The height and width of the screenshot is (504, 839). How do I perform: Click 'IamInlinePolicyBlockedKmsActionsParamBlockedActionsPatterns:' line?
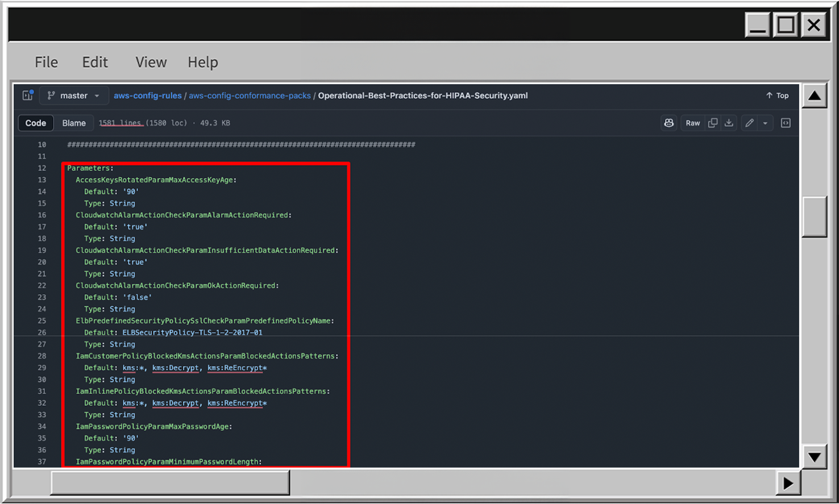coord(203,391)
